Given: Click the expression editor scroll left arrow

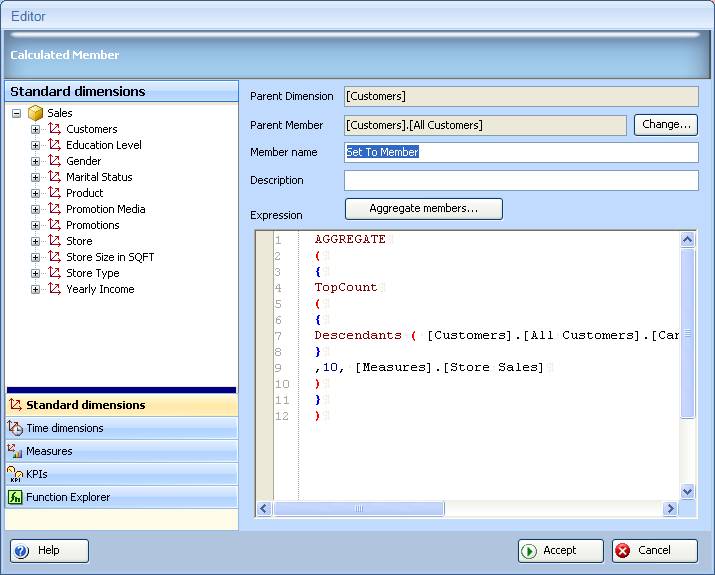Looking at the screenshot, I should (x=264, y=508).
